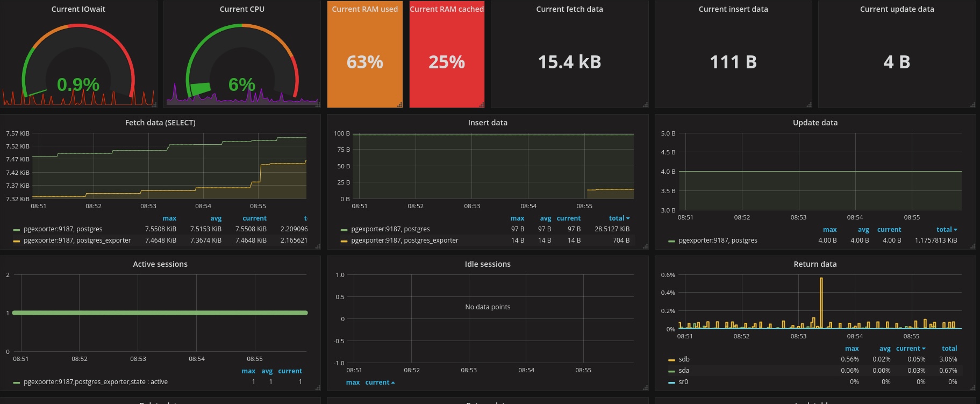Sort Fetch data legend by current
The image size is (980, 404).
pyautogui.click(x=254, y=218)
